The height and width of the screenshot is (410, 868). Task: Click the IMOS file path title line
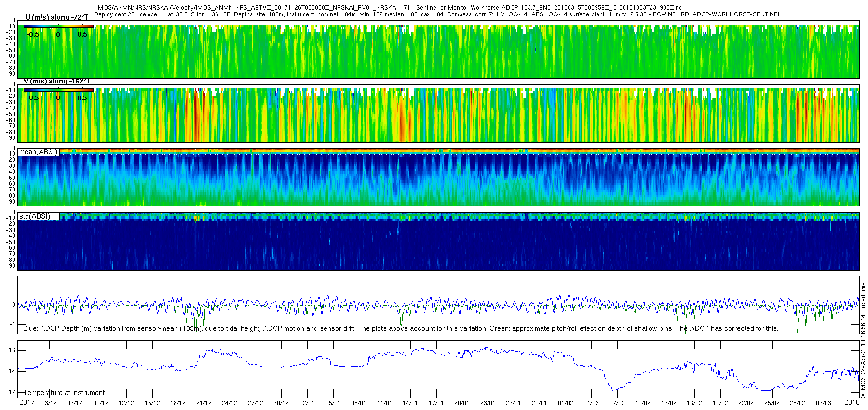point(389,8)
